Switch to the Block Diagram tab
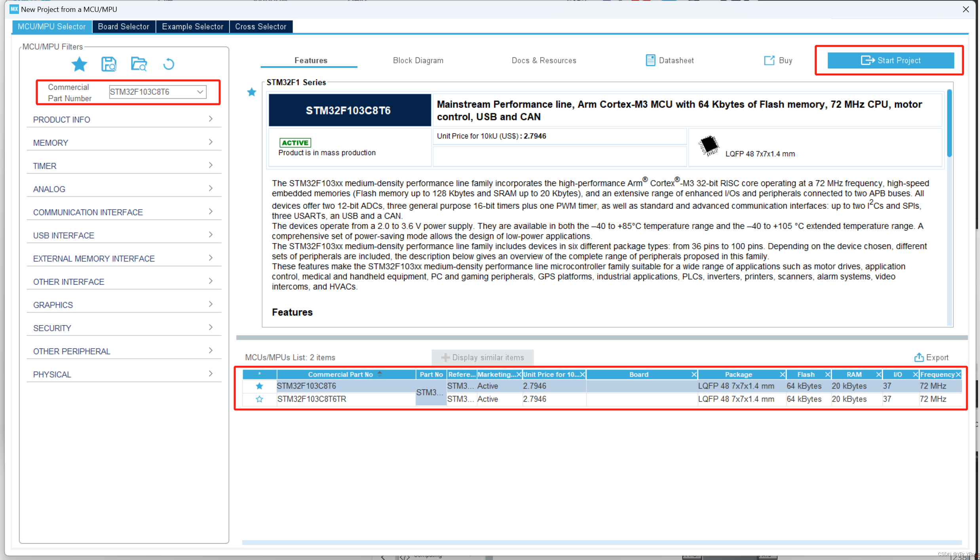Viewport: 980px width, 560px height. click(x=417, y=60)
